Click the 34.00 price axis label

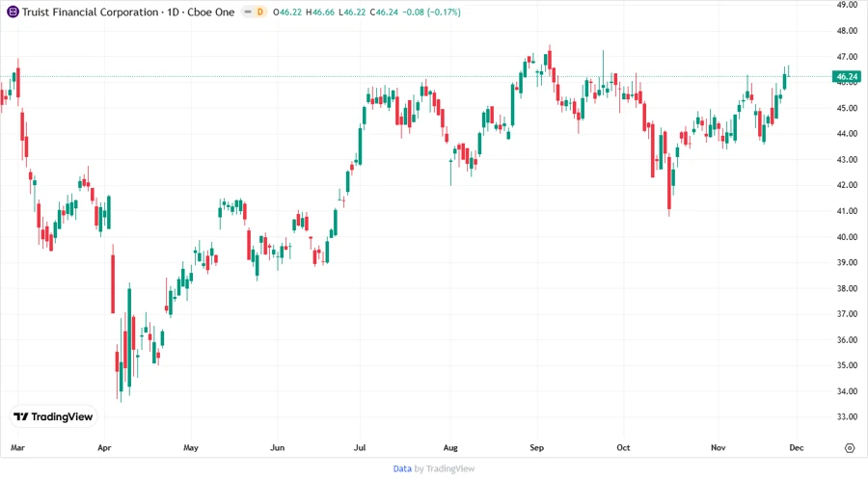point(847,391)
